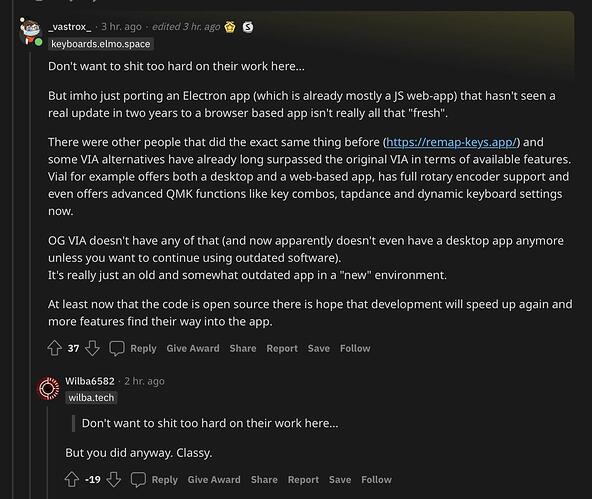Viewport: 592px width, 499px height.
Task: Click comment bubble icon on _vastrox_ comment
Action: click(x=117, y=348)
